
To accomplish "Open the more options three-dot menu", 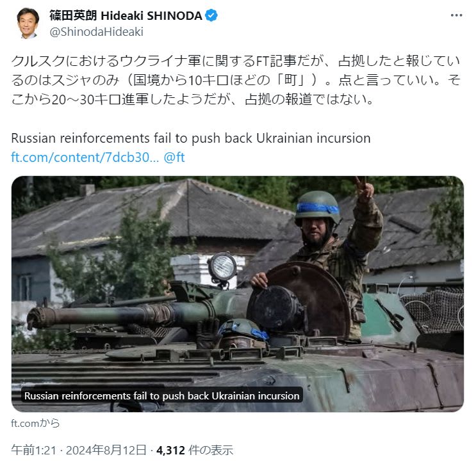I will coord(456,15).
